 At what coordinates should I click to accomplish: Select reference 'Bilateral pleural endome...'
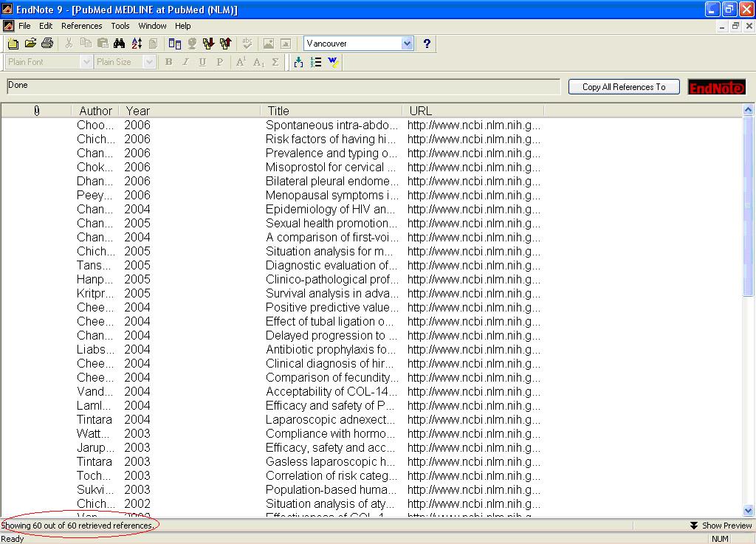[331, 181]
